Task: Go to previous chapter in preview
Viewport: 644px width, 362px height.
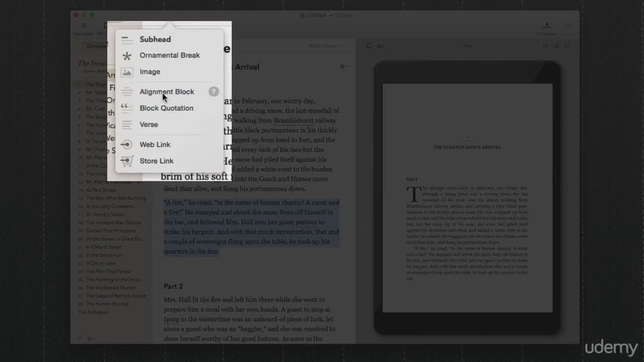Action: 545,46
